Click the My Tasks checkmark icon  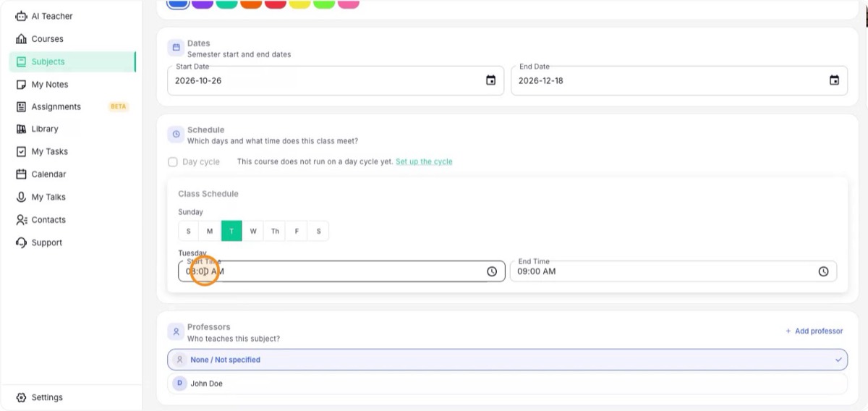tap(21, 152)
